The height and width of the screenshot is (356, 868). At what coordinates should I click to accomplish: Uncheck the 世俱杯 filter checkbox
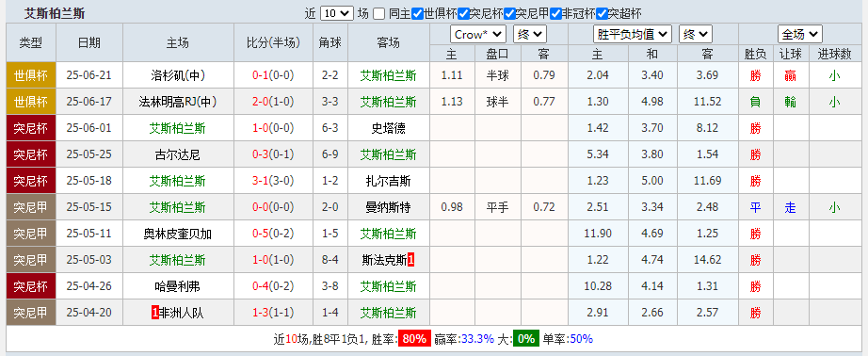(x=417, y=14)
